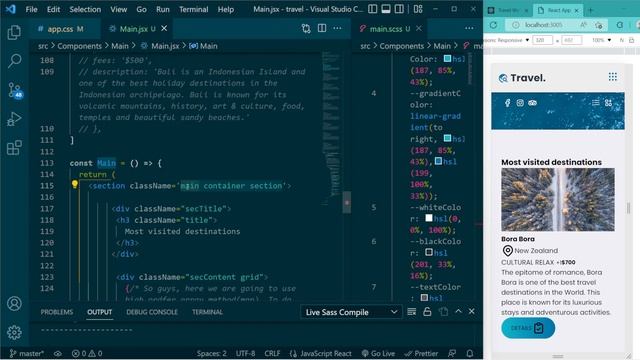
Task: Open the Travel app grid menu icon
Action: point(613,77)
